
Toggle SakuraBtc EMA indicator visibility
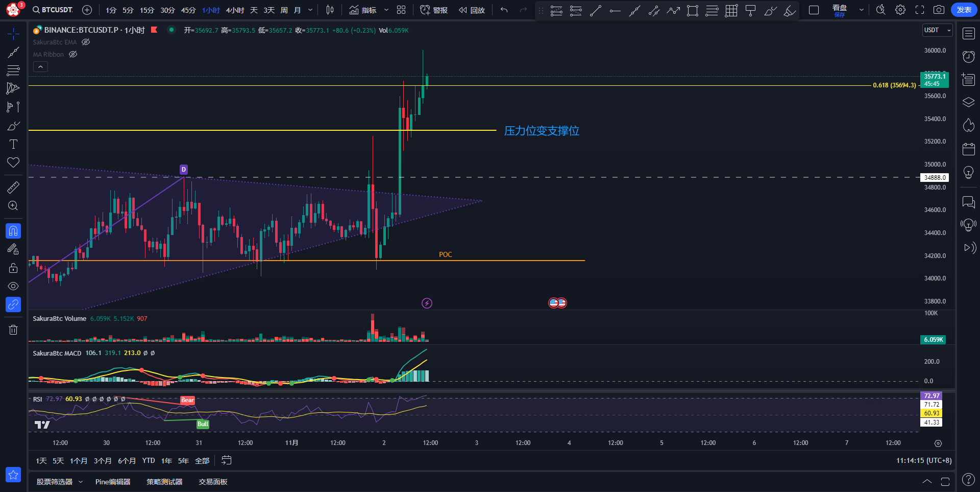(86, 42)
